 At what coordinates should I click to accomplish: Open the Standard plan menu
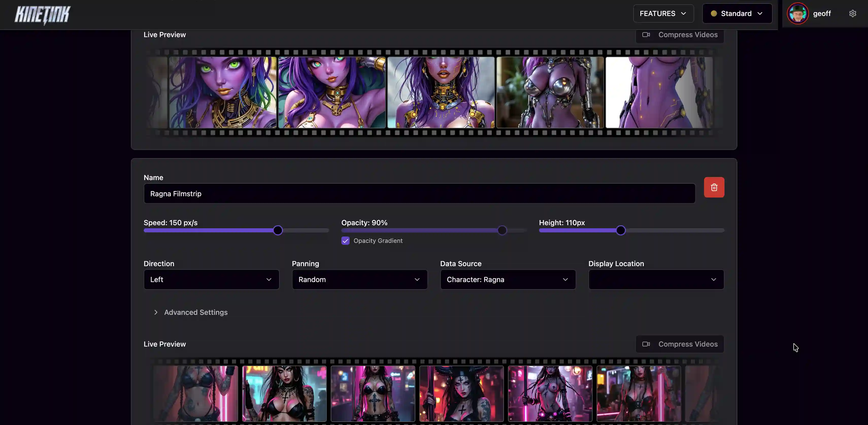(737, 13)
